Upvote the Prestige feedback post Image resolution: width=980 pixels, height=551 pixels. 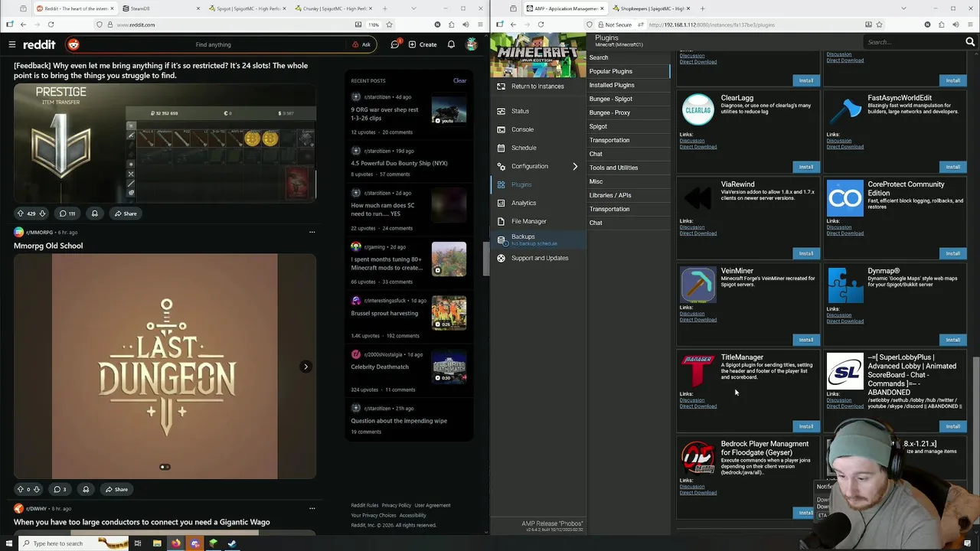pyautogui.click(x=20, y=214)
